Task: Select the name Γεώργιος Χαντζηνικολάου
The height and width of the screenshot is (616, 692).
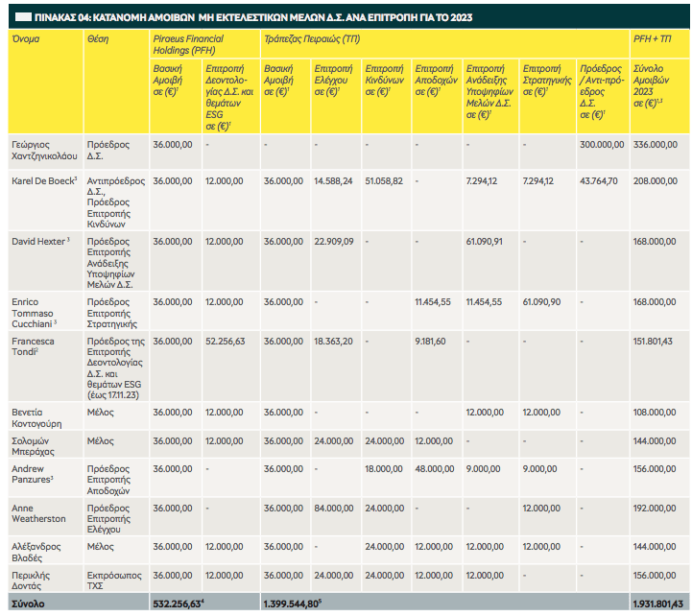Action: tap(44, 150)
